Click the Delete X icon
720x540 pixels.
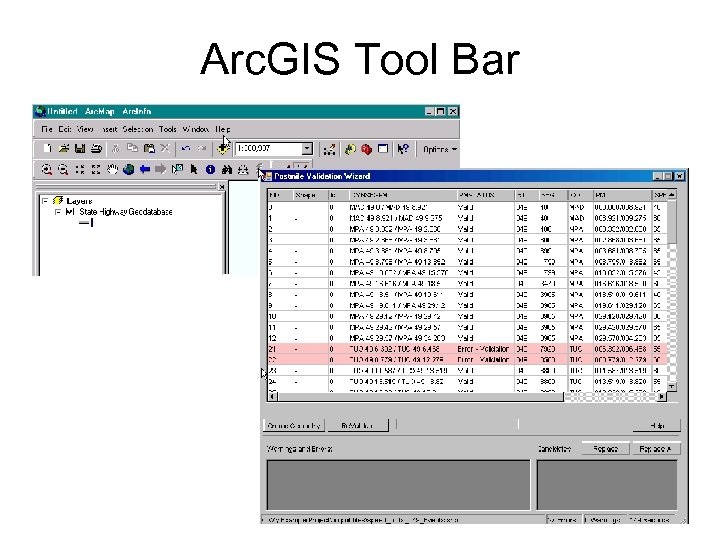point(165,148)
